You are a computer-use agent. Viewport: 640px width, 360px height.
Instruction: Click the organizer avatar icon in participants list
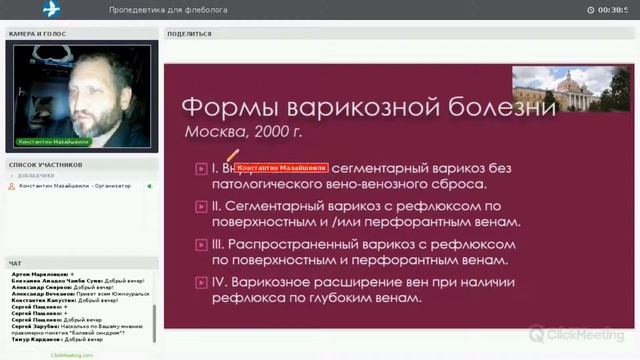pyautogui.click(x=11, y=187)
